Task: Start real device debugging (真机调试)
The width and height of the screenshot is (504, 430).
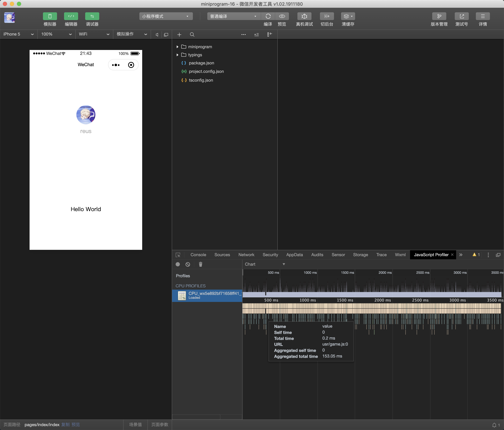Action: pyautogui.click(x=304, y=16)
